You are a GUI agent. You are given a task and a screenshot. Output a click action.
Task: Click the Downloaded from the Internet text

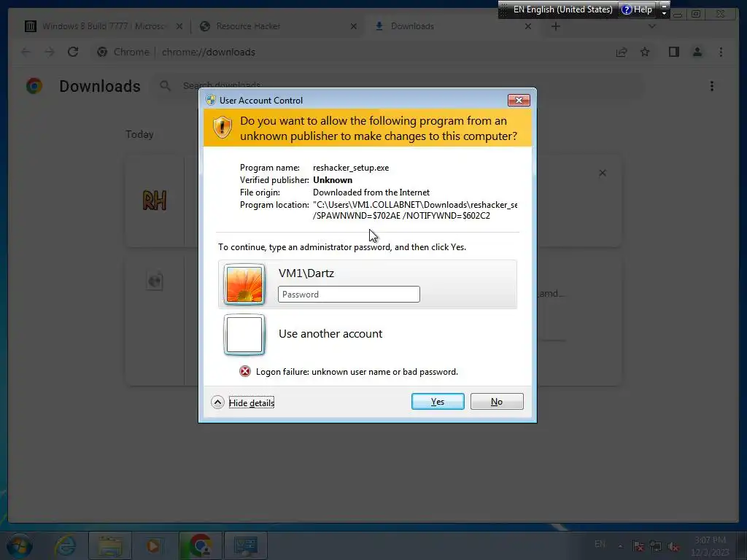click(371, 192)
